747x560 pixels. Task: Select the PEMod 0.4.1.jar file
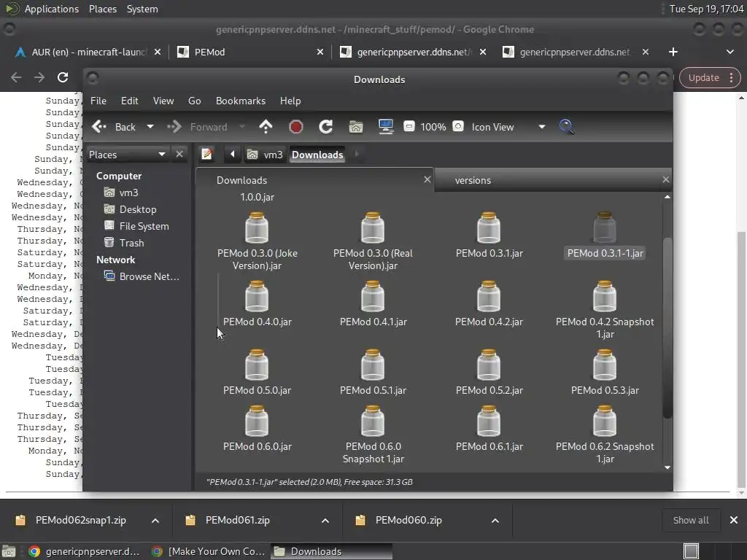[x=373, y=304]
